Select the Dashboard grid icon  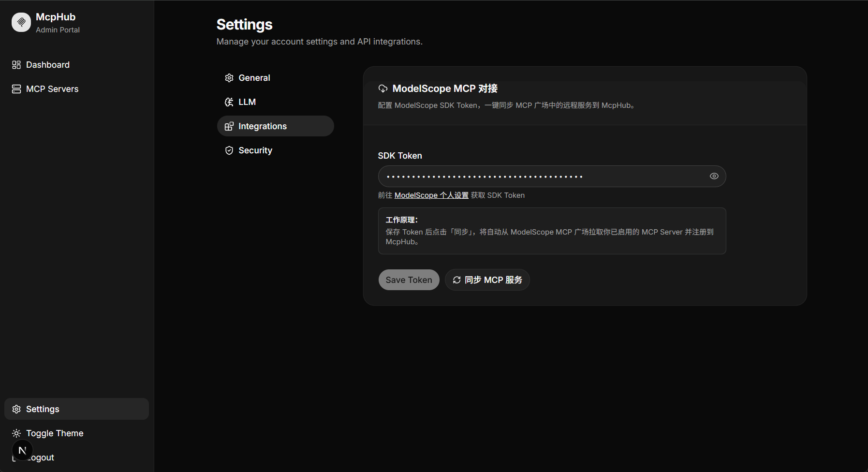pos(16,64)
